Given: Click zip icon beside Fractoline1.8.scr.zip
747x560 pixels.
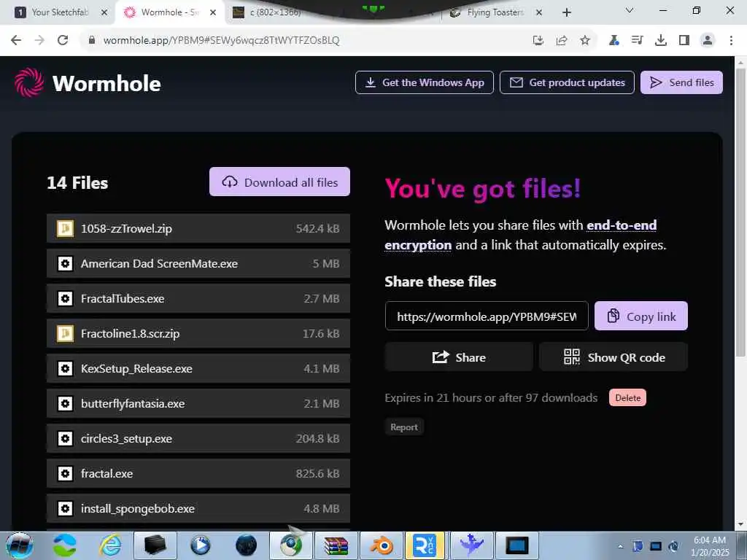Looking at the screenshot, I should pos(65,333).
